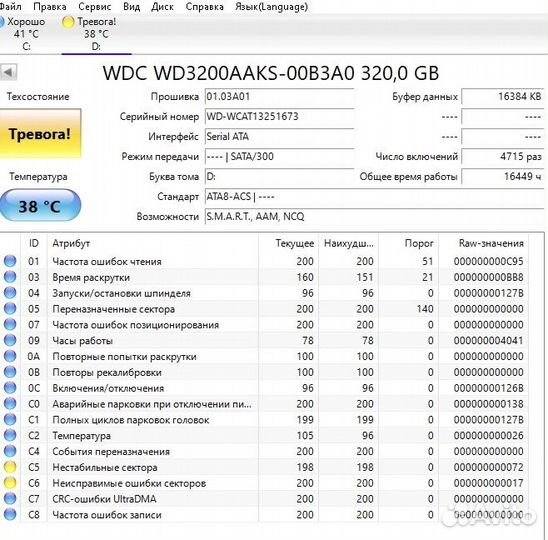
Task: Click status icon for Запуски/остановки шпинделя
Action: click(x=10, y=293)
